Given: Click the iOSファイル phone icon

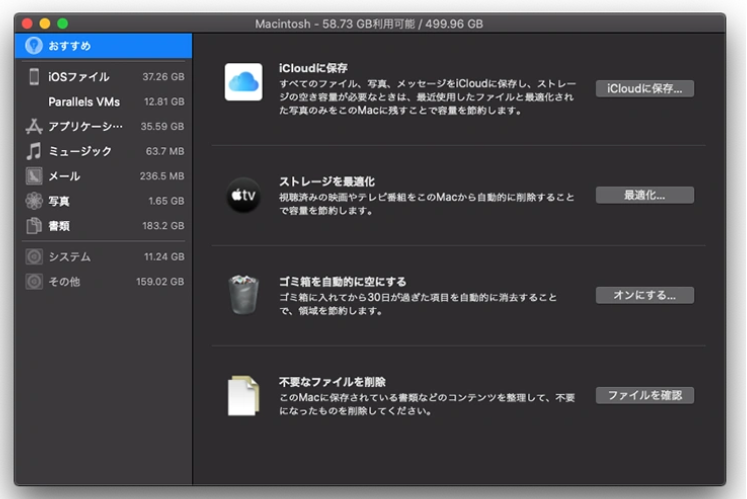Looking at the screenshot, I should (34, 77).
